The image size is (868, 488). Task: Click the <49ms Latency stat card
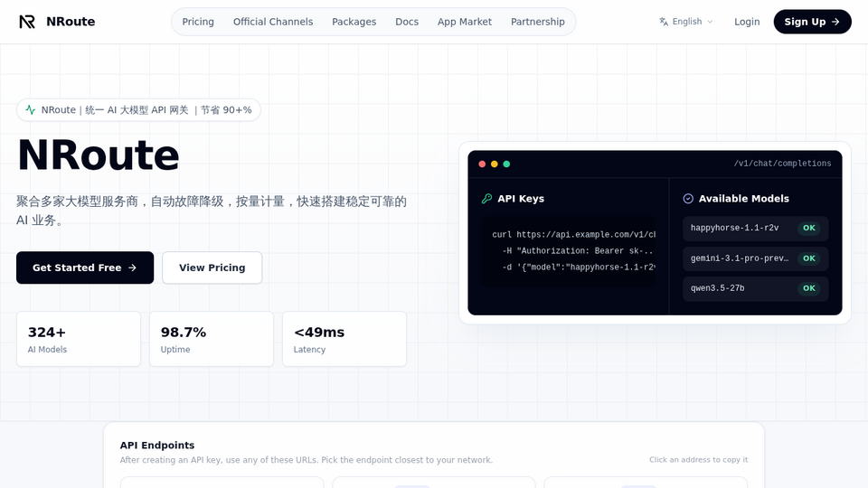point(344,339)
